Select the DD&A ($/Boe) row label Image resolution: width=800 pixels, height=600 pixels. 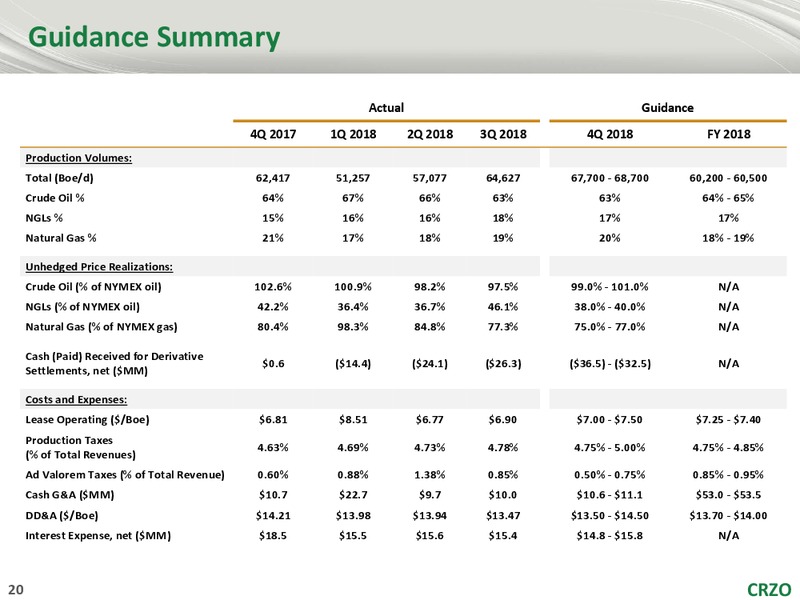[62, 516]
